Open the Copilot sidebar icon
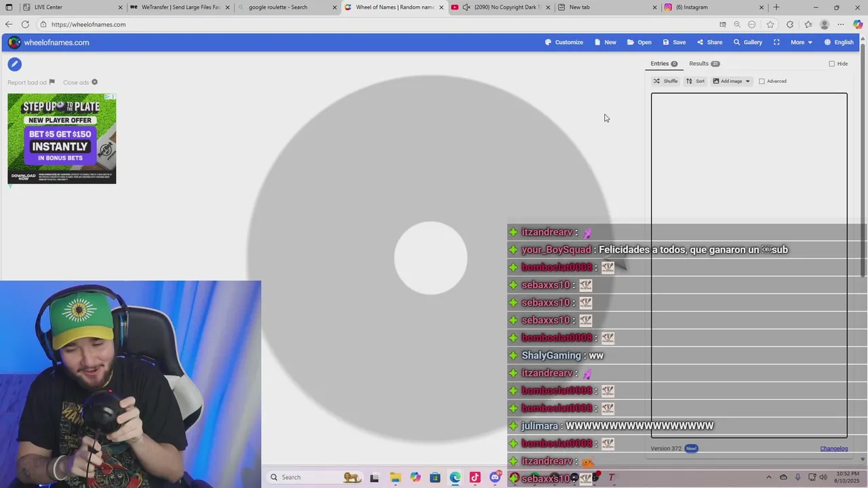 click(x=858, y=24)
